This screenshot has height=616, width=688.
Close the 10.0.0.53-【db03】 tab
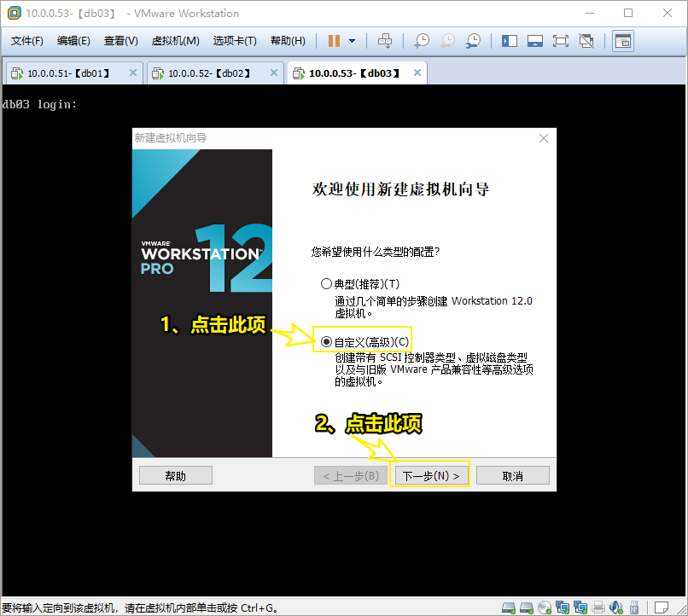416,73
